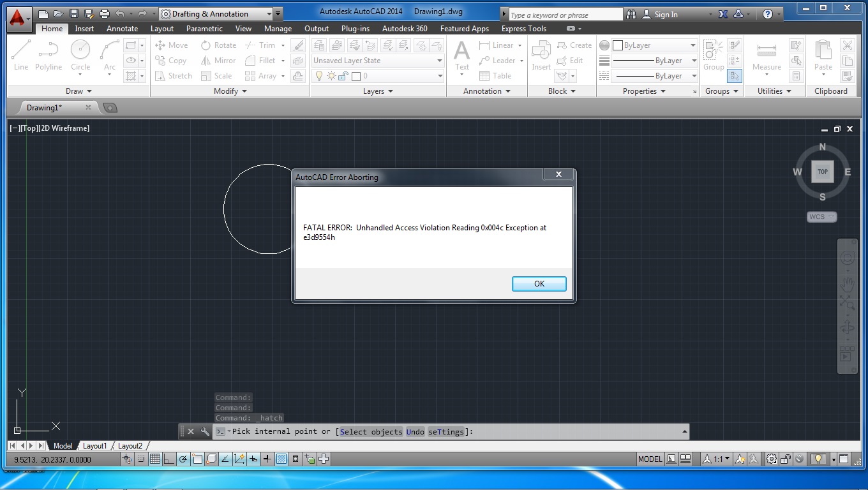Click the Paste clipboard tool
This screenshot has height=490, width=868.
tap(823, 55)
